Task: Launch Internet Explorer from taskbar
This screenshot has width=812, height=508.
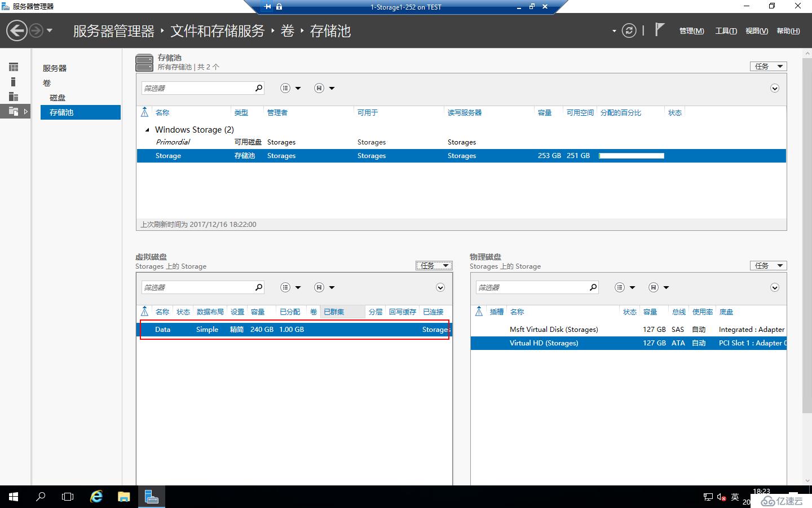Action: tap(96, 497)
